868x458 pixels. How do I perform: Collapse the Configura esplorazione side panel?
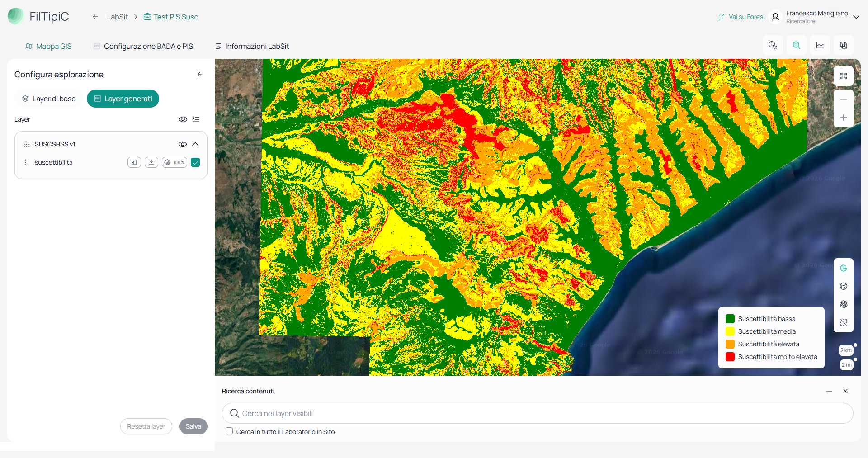pyautogui.click(x=199, y=74)
